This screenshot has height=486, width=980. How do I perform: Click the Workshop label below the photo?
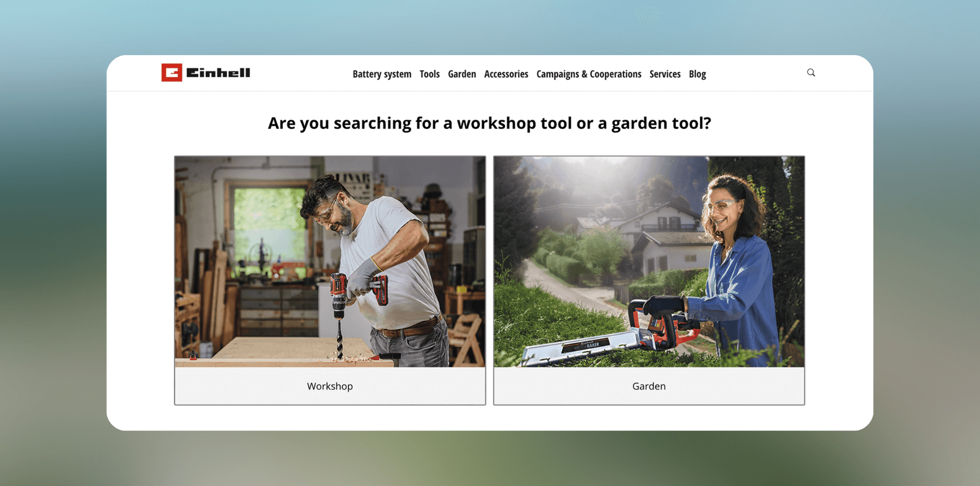[330, 386]
